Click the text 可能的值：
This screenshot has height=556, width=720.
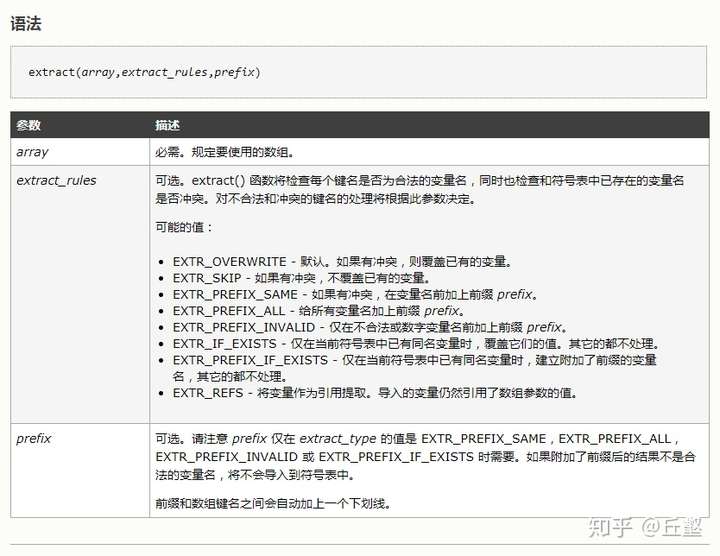click(x=184, y=227)
